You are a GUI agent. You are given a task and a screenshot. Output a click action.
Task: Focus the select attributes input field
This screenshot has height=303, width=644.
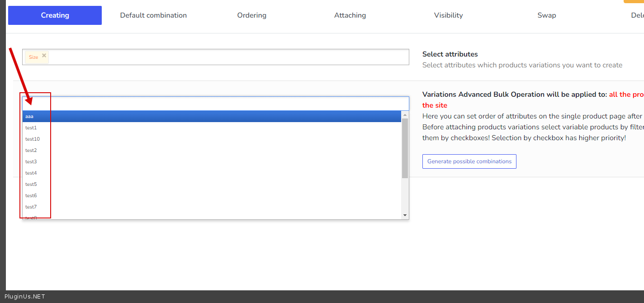click(x=226, y=57)
